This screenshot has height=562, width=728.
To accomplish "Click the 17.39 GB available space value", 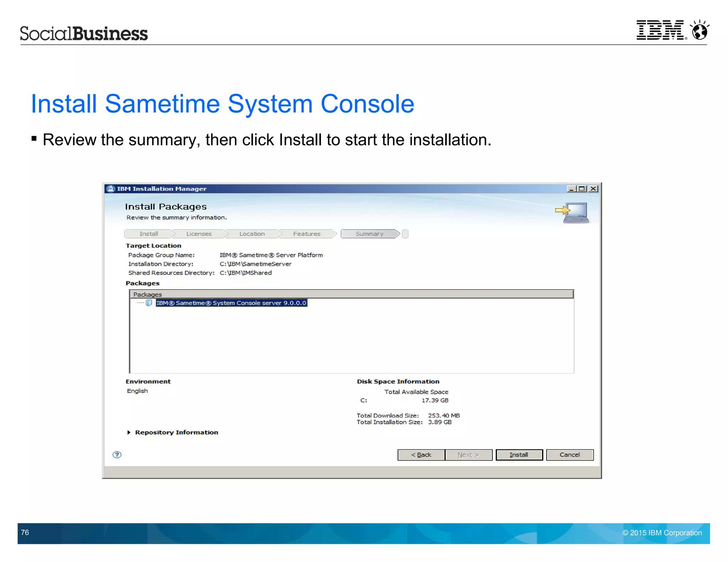I will pos(435,400).
